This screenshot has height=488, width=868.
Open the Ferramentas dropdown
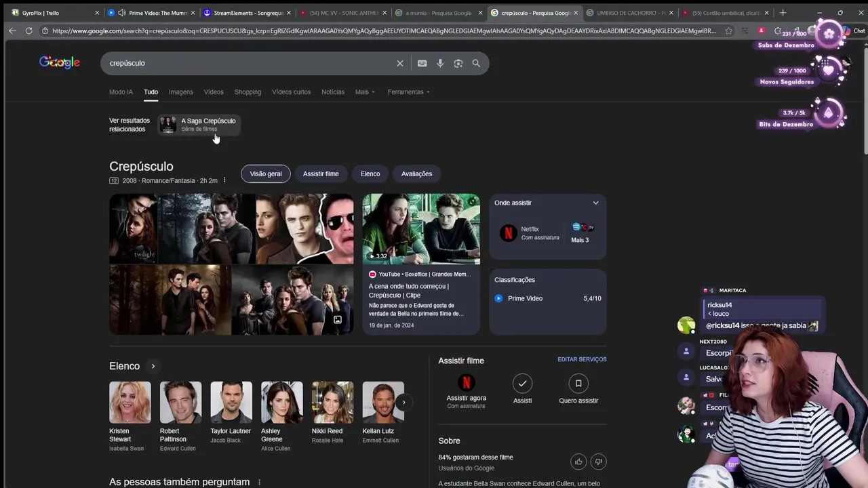(x=409, y=92)
